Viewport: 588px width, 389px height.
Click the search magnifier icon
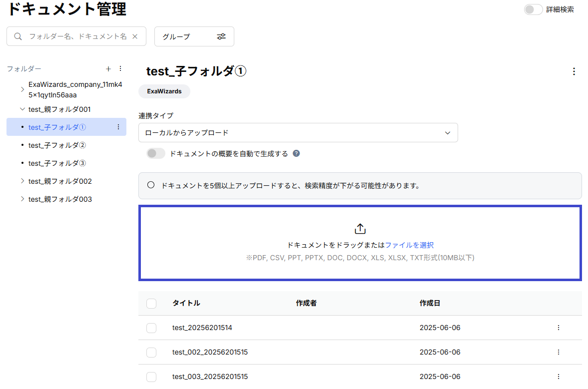click(18, 36)
